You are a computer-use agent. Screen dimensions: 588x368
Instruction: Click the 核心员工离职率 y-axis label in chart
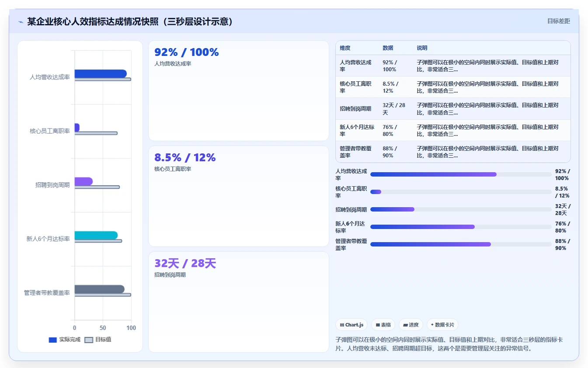pos(49,131)
